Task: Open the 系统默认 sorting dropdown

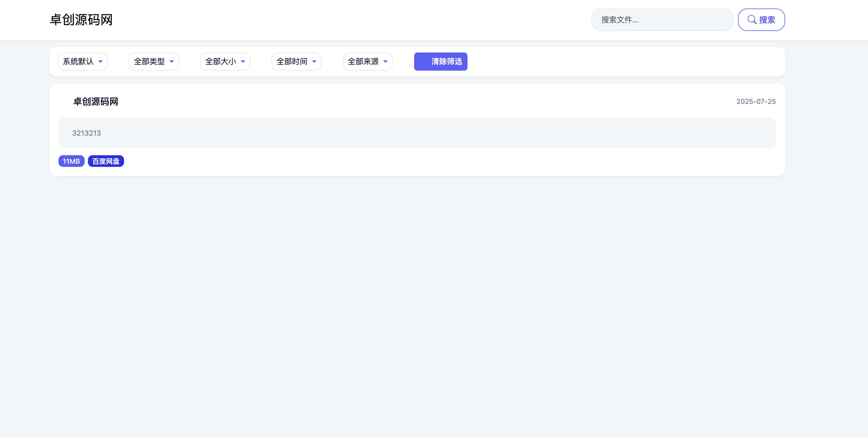Action: (83, 62)
